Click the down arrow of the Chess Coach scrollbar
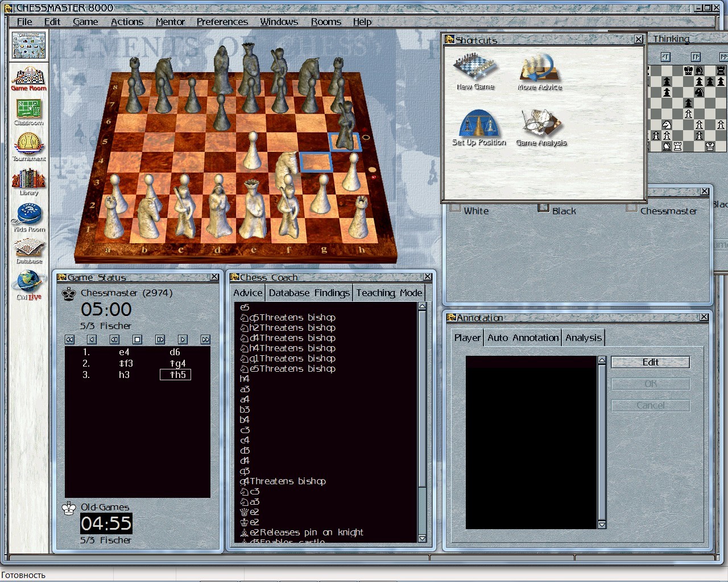This screenshot has height=582, width=728. pos(422,538)
